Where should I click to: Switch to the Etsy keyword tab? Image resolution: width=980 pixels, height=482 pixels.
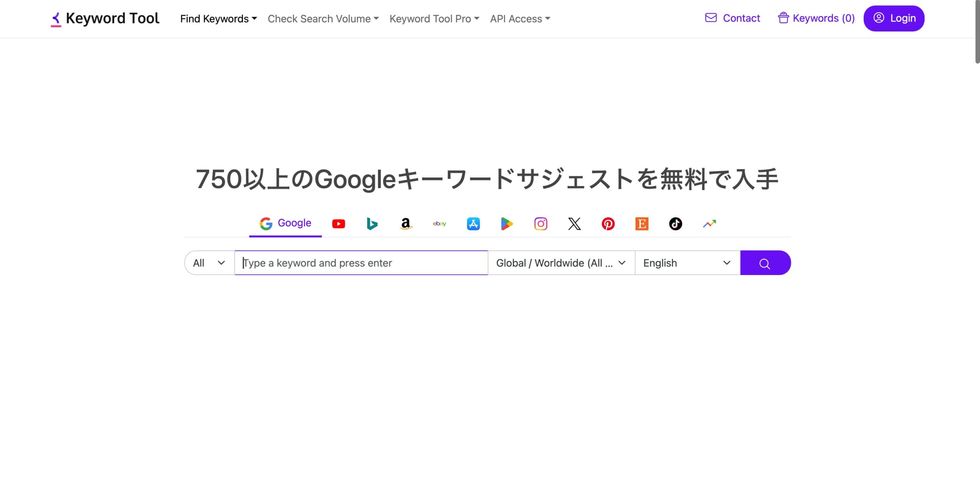pos(642,224)
